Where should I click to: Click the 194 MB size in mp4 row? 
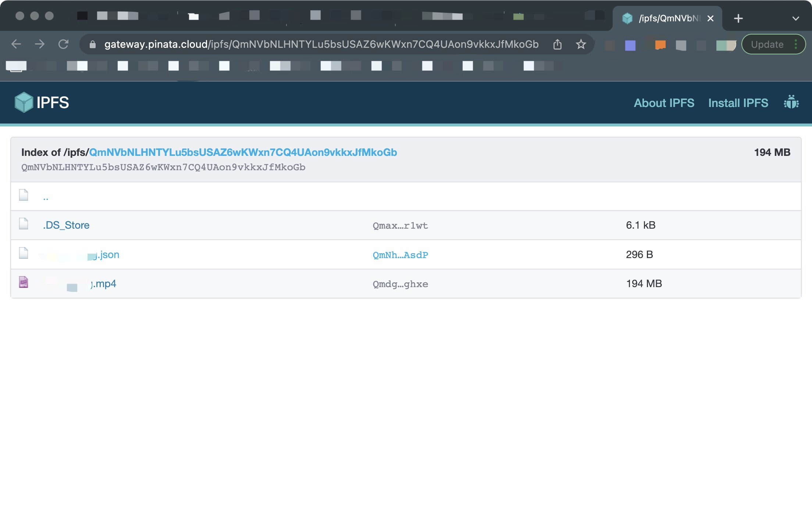644,283
